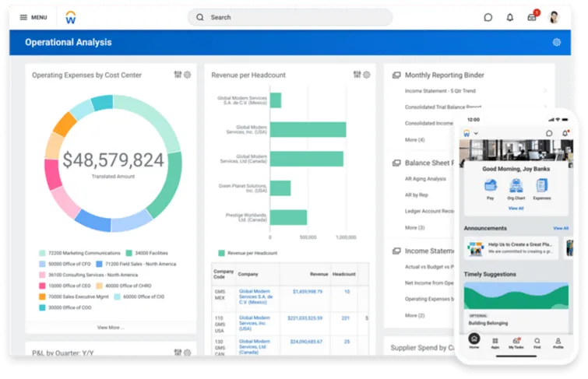Image resolution: width=588 pixels, height=379 pixels.
Task: Expand More (3) under Balance Sheet
Action: tap(414, 227)
